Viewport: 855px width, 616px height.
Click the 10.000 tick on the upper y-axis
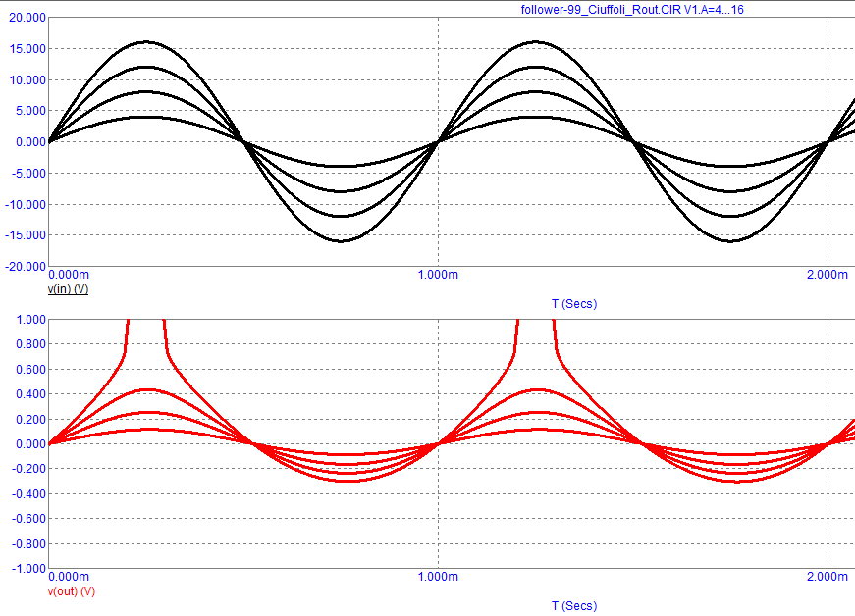pos(27,80)
